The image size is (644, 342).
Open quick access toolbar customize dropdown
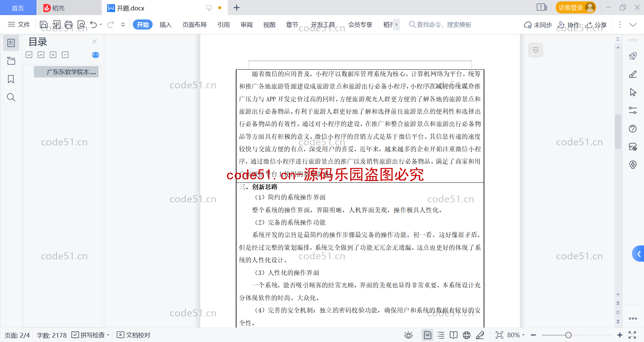pyautogui.click(x=123, y=24)
